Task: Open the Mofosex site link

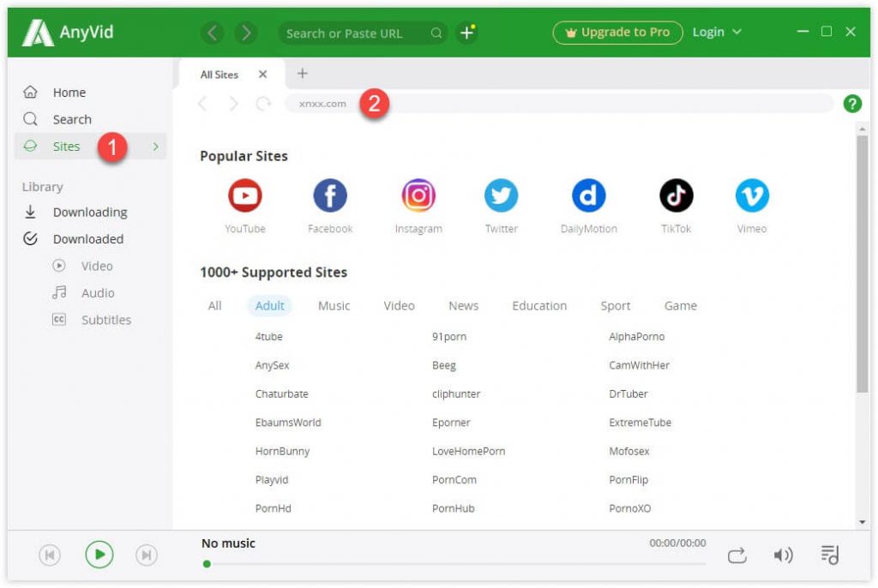Action: point(628,451)
